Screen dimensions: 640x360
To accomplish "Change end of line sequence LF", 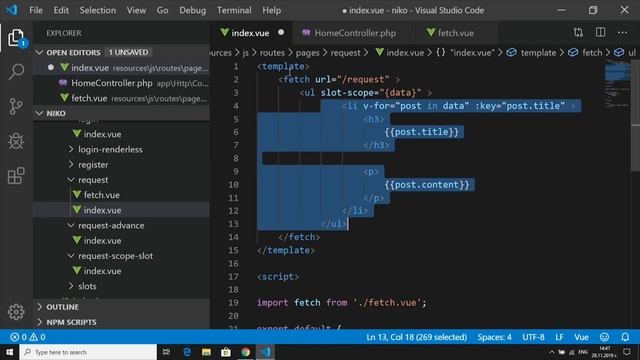I will pos(559,337).
